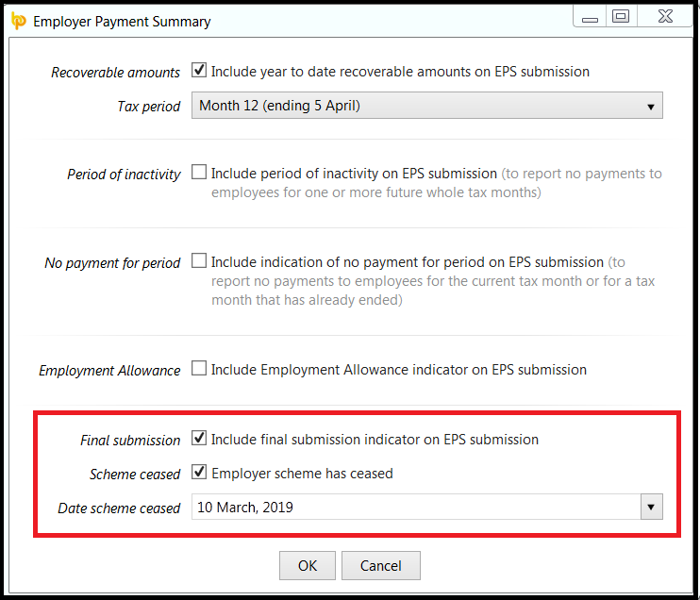
Task: Untick the Employer scheme has ceased checkbox
Action: click(199, 472)
